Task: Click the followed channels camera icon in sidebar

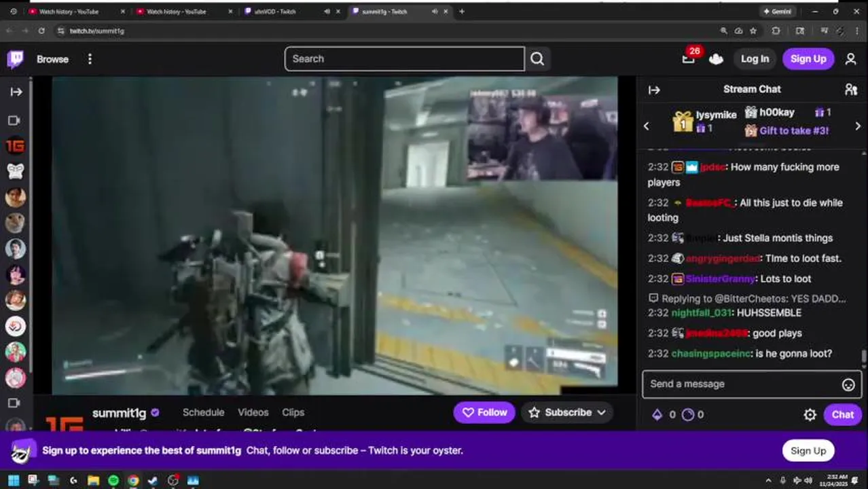Action: 14,120
